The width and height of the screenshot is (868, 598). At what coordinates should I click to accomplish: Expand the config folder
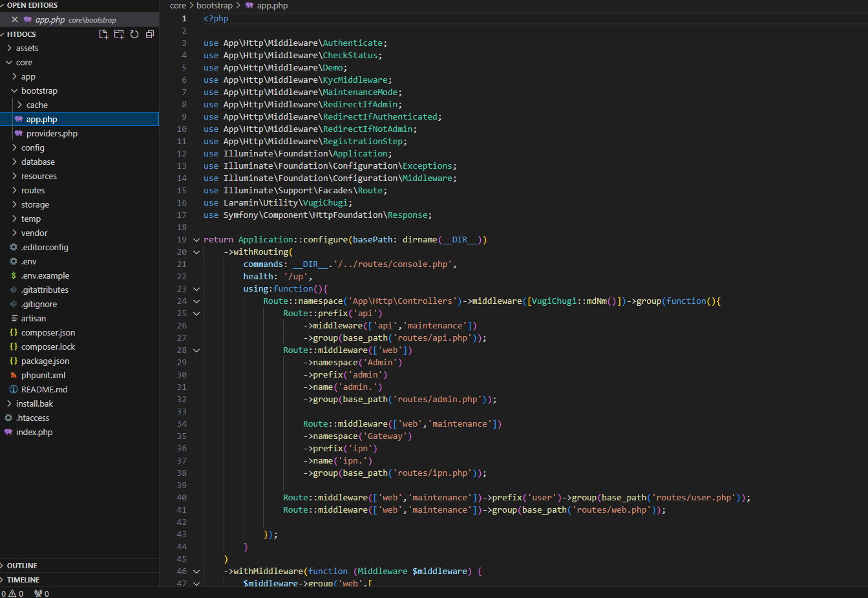point(14,147)
